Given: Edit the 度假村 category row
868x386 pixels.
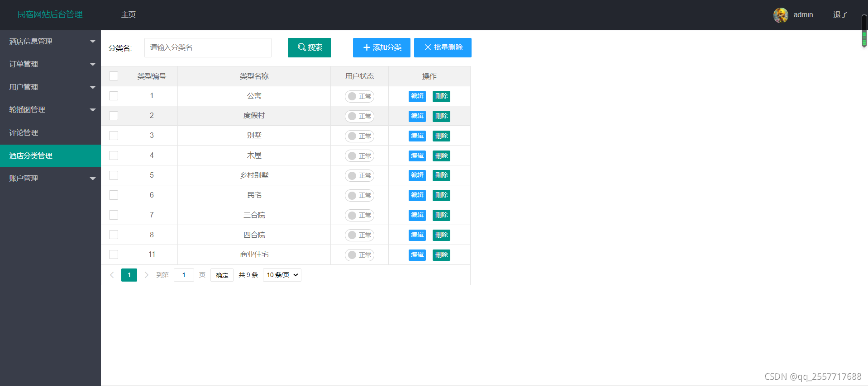Looking at the screenshot, I should pos(417,116).
